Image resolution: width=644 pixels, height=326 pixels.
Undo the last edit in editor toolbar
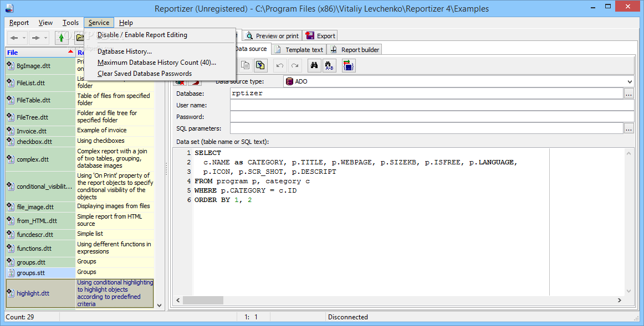click(280, 65)
